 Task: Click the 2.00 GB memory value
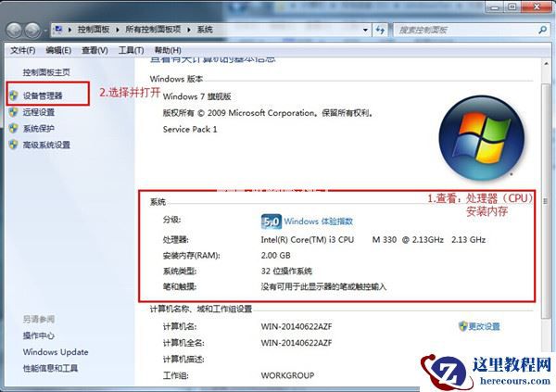275,255
